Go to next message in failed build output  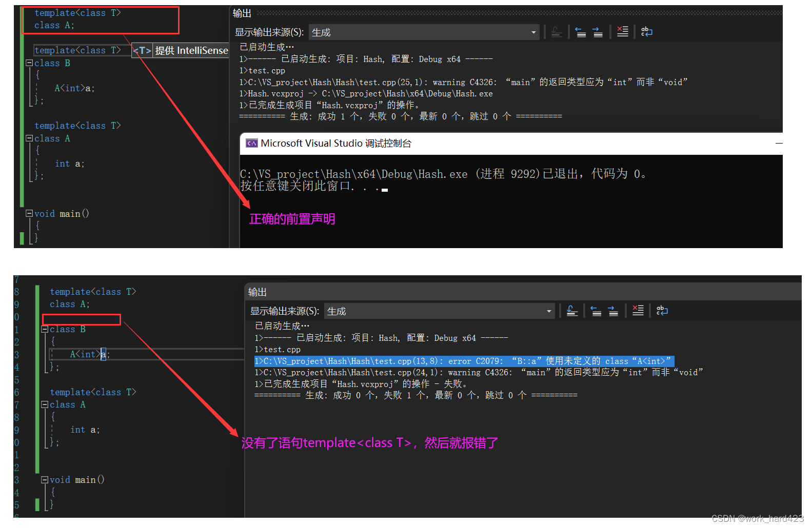pos(613,311)
